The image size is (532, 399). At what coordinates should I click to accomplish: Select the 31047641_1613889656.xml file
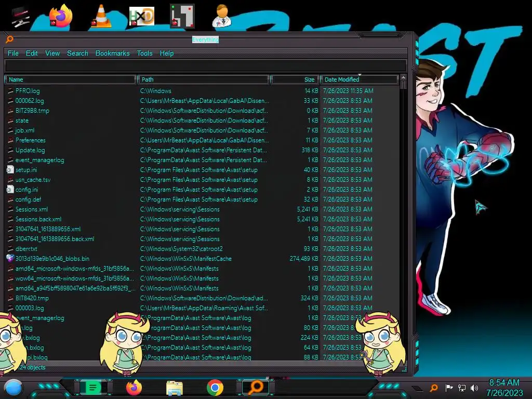click(x=48, y=229)
